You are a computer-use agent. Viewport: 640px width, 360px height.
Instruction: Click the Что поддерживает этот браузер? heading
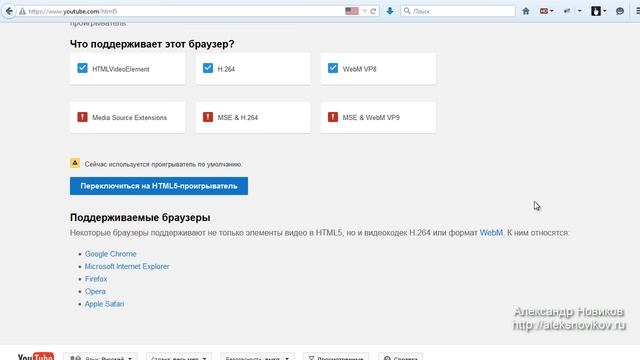[152, 44]
